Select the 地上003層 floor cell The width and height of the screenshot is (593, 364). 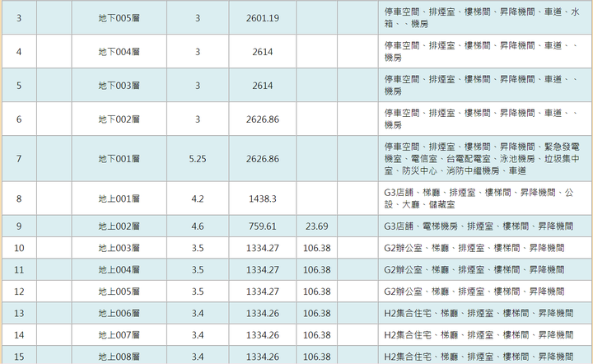point(119,248)
